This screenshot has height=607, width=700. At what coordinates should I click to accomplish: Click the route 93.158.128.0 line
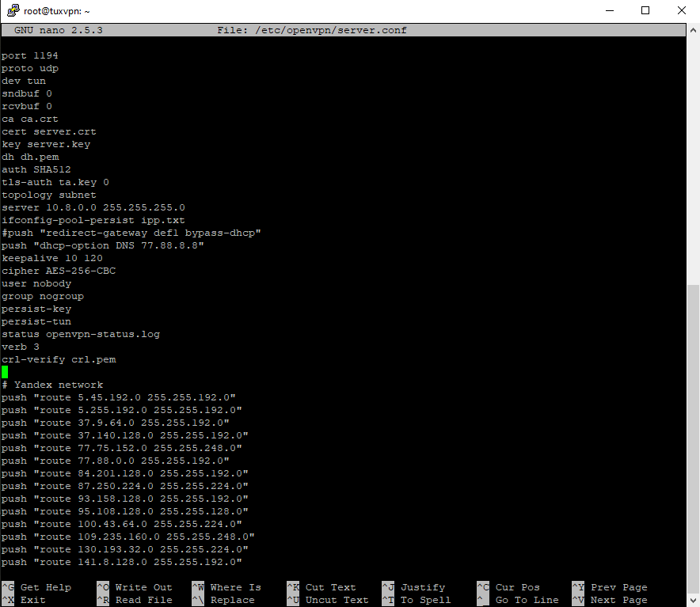click(124, 499)
